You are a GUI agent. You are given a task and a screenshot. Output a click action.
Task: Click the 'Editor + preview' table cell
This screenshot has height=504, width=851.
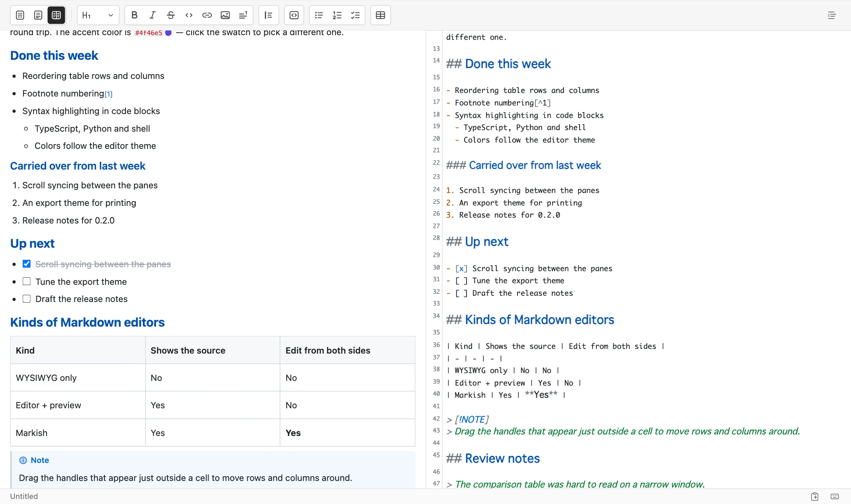(78, 405)
